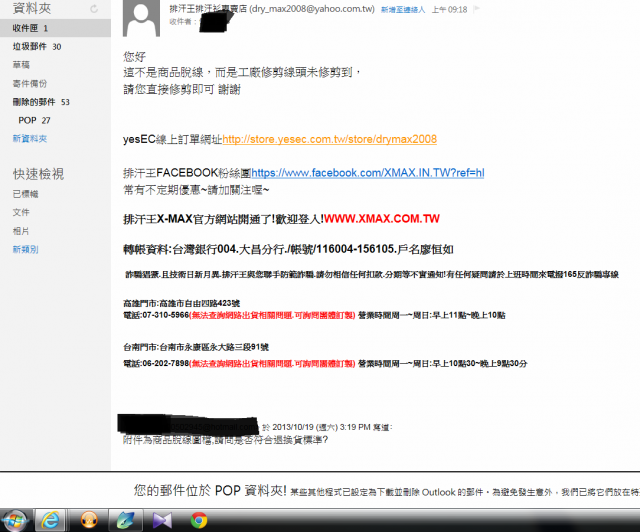640x532 pixels.
Task: Click the sender address dry_max2008@yahoo.com.tw
Action: [312, 9]
